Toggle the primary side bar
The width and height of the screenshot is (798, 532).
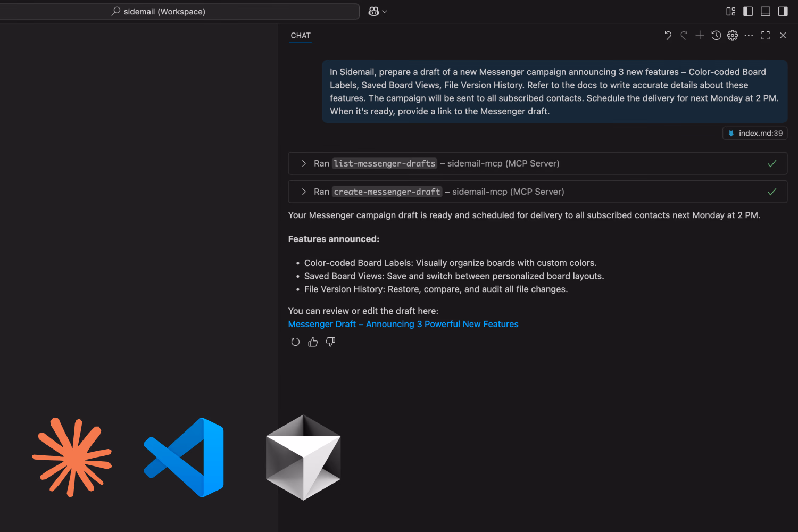click(748, 11)
